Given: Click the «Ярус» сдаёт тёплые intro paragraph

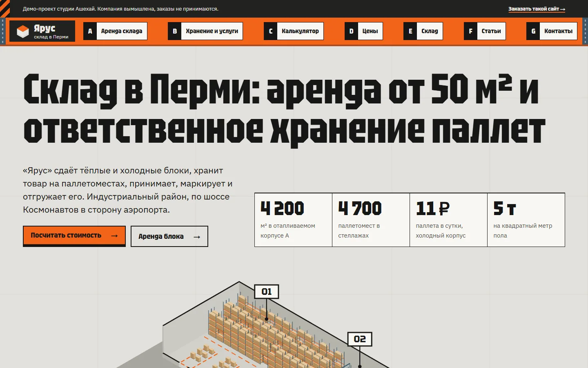Looking at the screenshot, I should (128, 190).
